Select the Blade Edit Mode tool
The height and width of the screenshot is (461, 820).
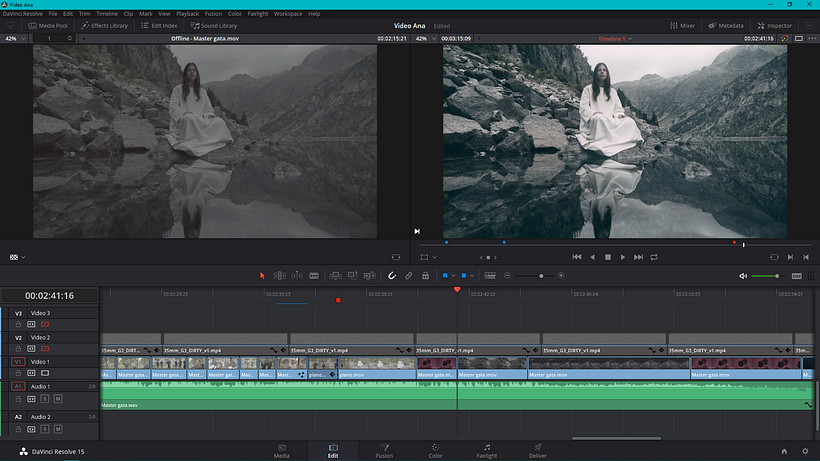pyautogui.click(x=314, y=275)
